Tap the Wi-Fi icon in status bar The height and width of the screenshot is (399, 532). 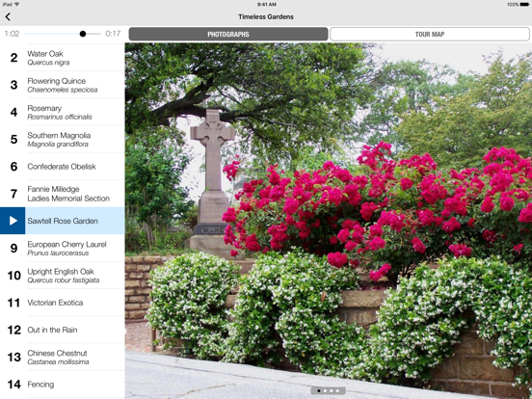(17, 5)
